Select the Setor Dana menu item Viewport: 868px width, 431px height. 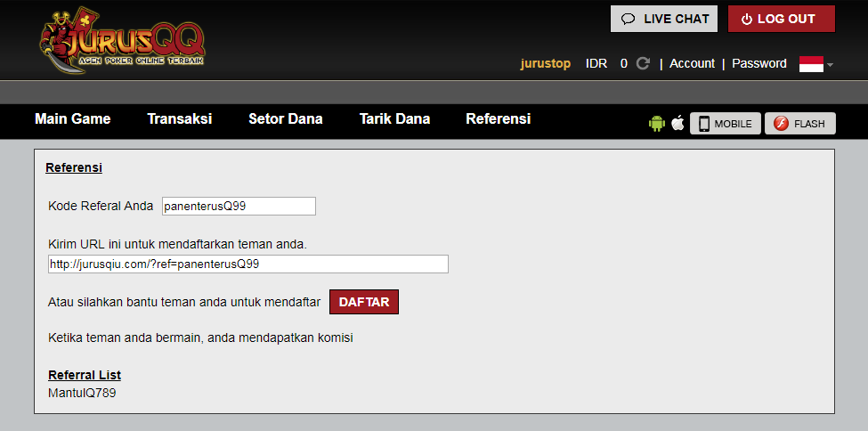coord(286,119)
